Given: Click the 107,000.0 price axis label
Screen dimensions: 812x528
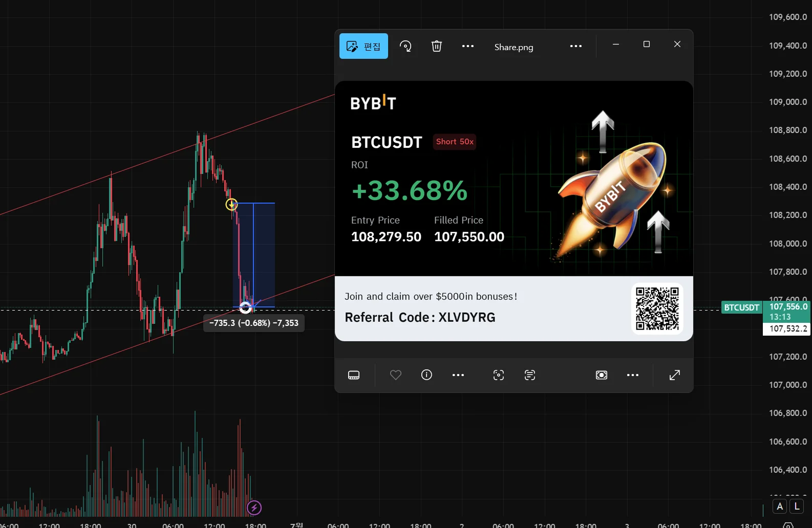Looking at the screenshot, I should coord(788,385).
